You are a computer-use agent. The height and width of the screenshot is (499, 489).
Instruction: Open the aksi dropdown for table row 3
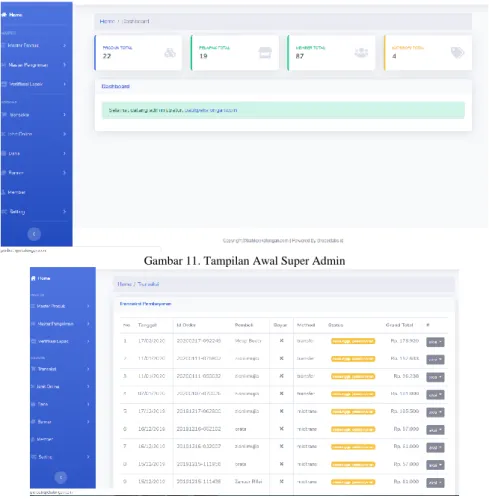[435, 377]
